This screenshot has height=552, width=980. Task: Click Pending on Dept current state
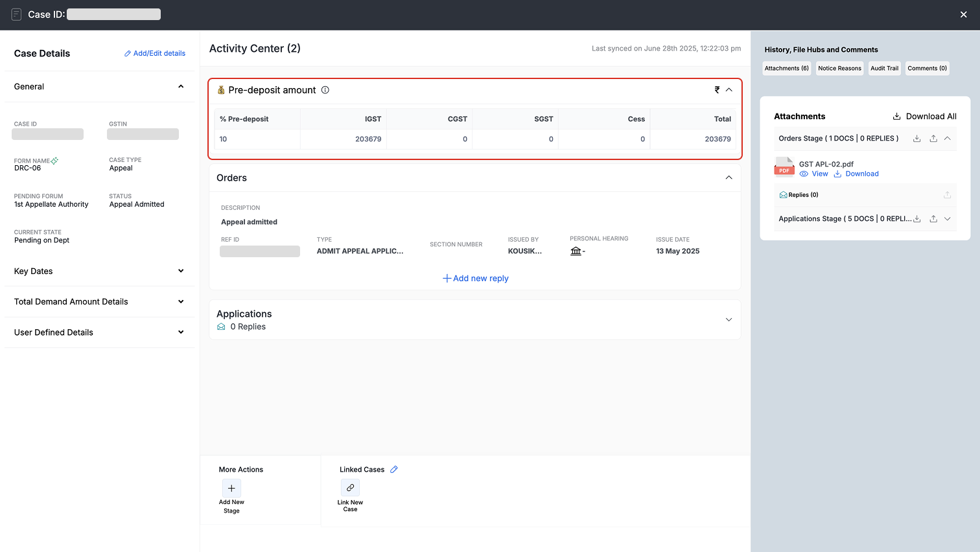click(x=41, y=240)
